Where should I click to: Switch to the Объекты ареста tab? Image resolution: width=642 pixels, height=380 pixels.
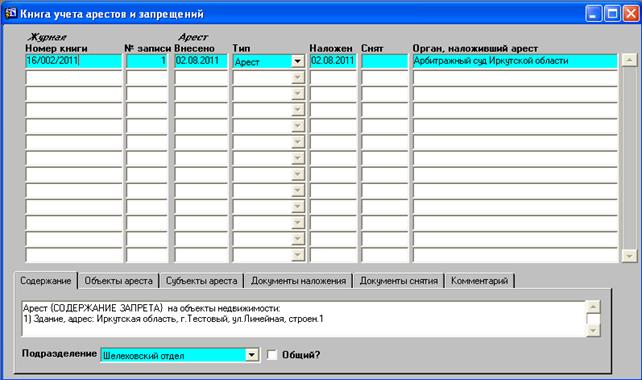[x=118, y=281]
